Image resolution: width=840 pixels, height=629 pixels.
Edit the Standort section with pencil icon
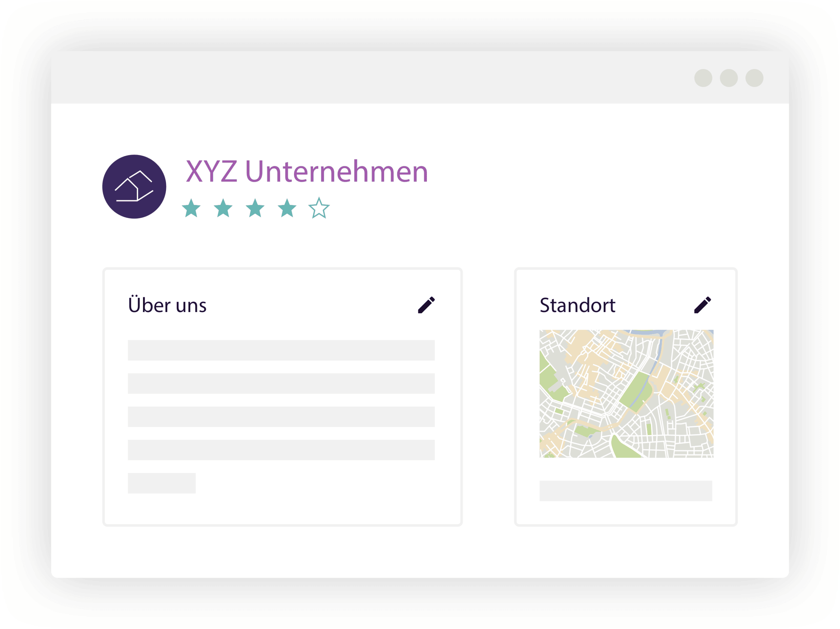702,305
